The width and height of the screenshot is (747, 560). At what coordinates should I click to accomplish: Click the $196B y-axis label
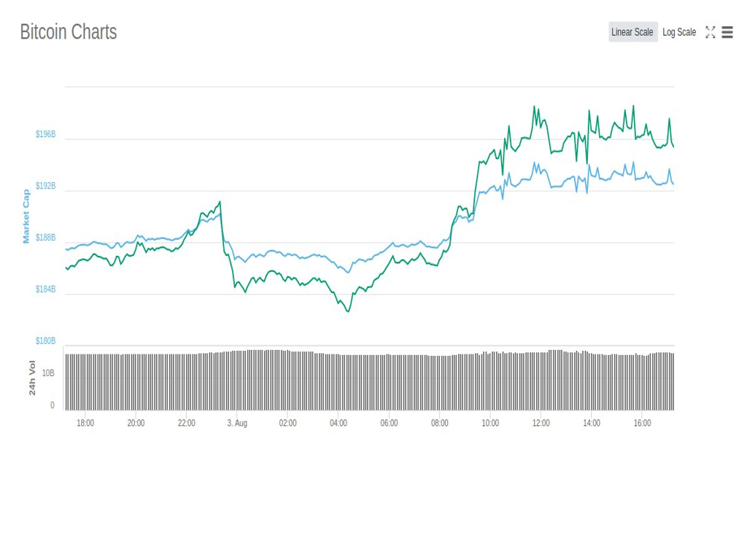pyautogui.click(x=45, y=135)
